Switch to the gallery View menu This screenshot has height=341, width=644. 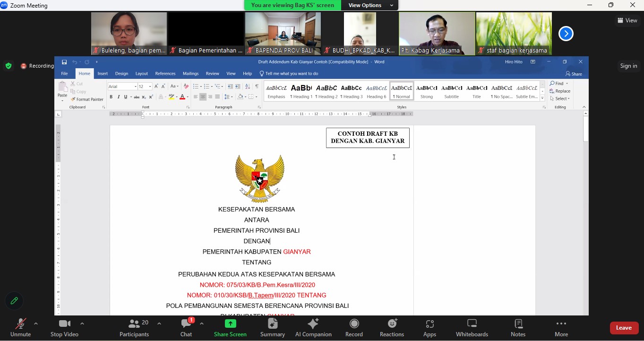(627, 20)
